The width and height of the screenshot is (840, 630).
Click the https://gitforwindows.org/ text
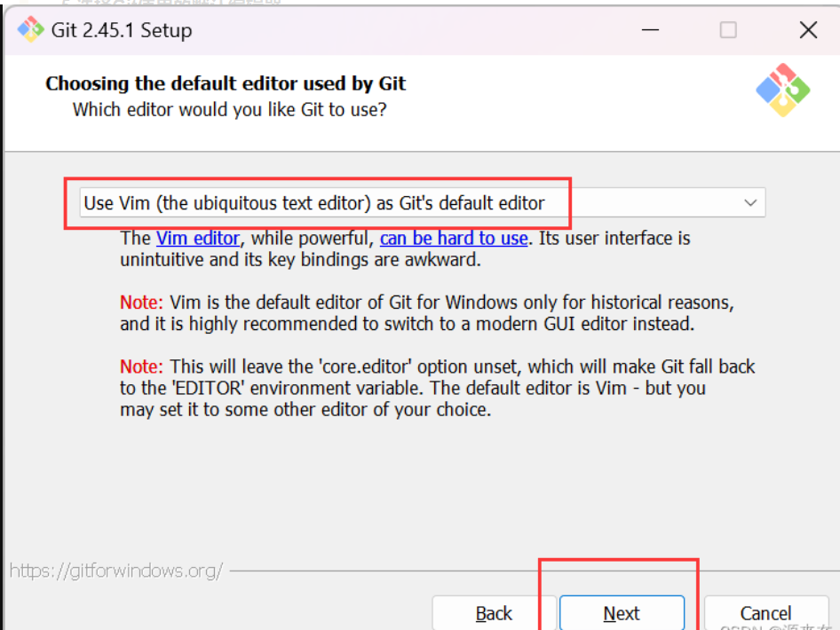pos(116,571)
